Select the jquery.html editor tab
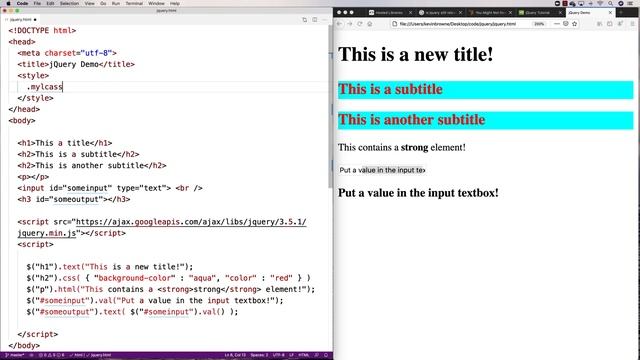 tap(20, 20)
